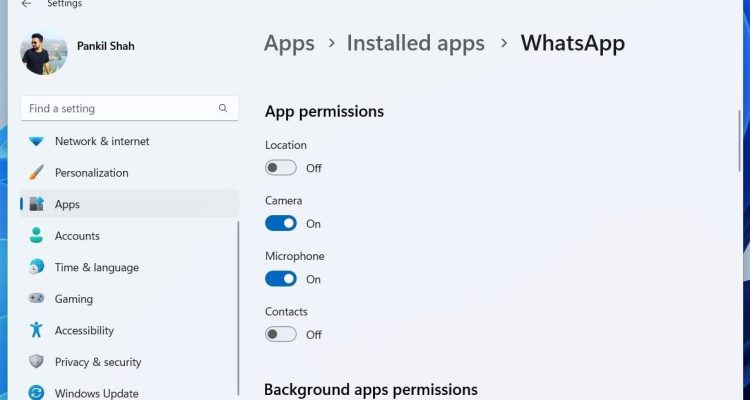Click the chevron before WhatsApp breadcrumb
750x400 pixels.
(503, 44)
